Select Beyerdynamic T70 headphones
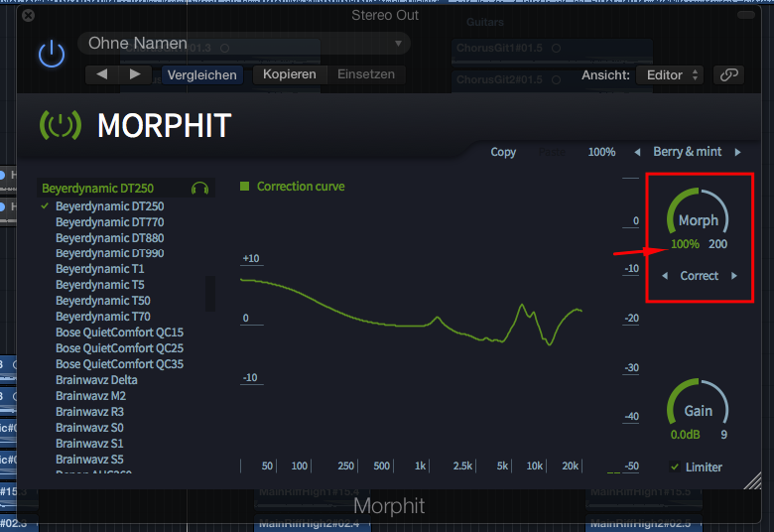The image size is (774, 532). click(x=102, y=317)
